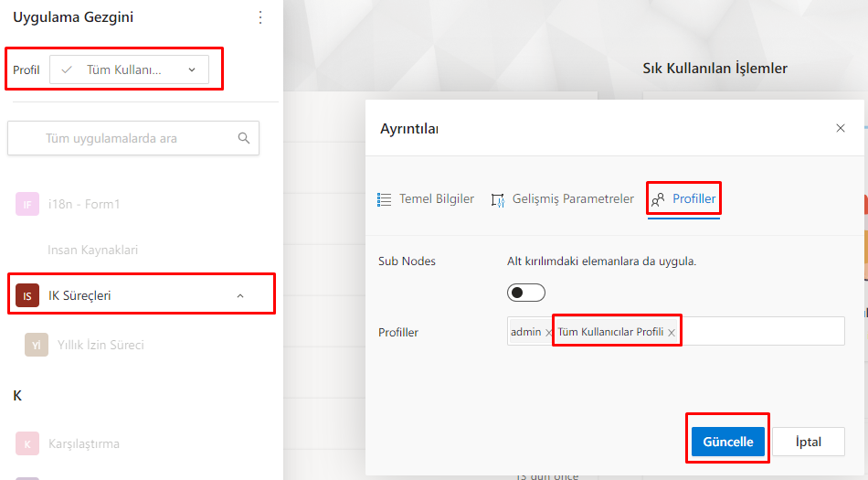Click the İptal button

point(809,442)
